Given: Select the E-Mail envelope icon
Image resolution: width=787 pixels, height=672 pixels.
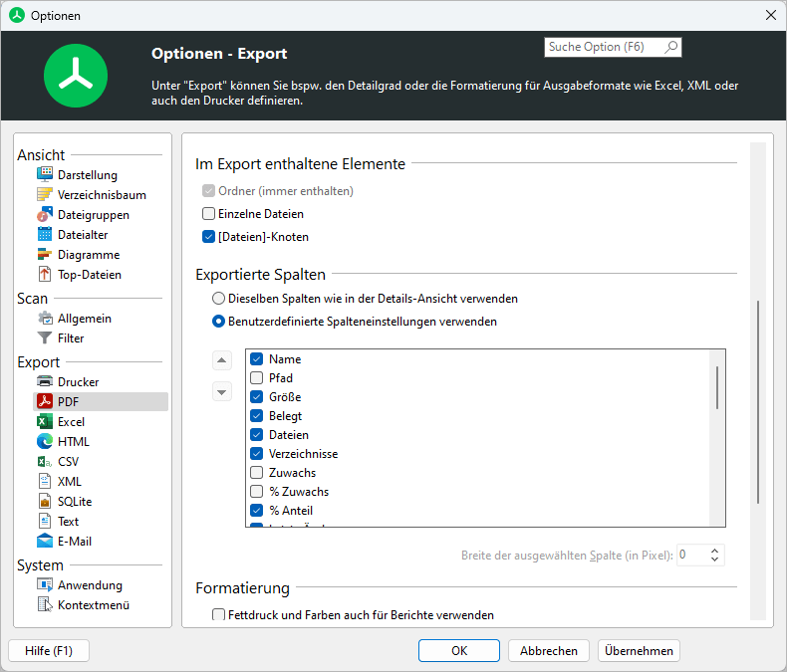Looking at the screenshot, I should (45, 542).
